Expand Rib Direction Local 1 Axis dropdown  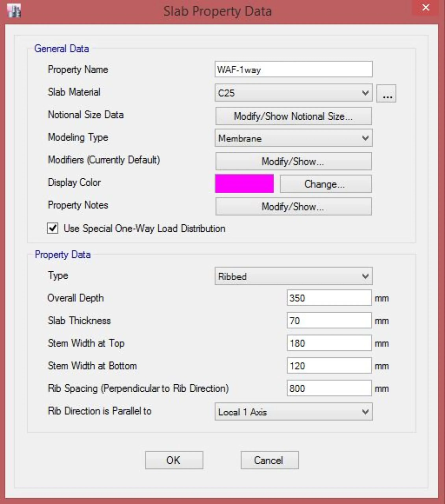pyautogui.click(x=293, y=411)
